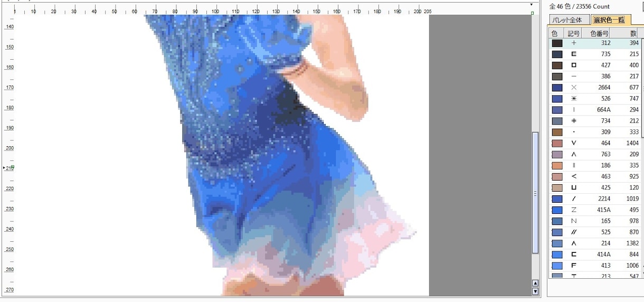The width and height of the screenshot is (644, 302).
Task: Click the canvas vertical scrollbar thumb
Action: (x=535, y=193)
